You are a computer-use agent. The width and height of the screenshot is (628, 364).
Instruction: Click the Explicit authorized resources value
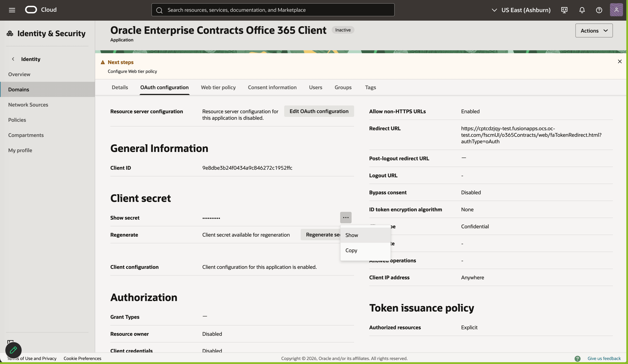pos(469,328)
